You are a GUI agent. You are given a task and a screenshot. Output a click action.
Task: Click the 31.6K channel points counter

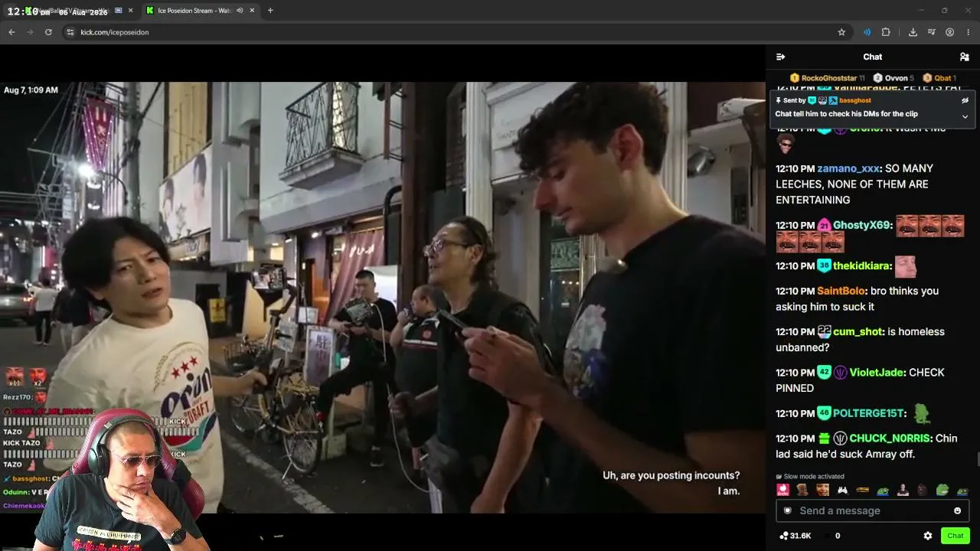(x=795, y=536)
